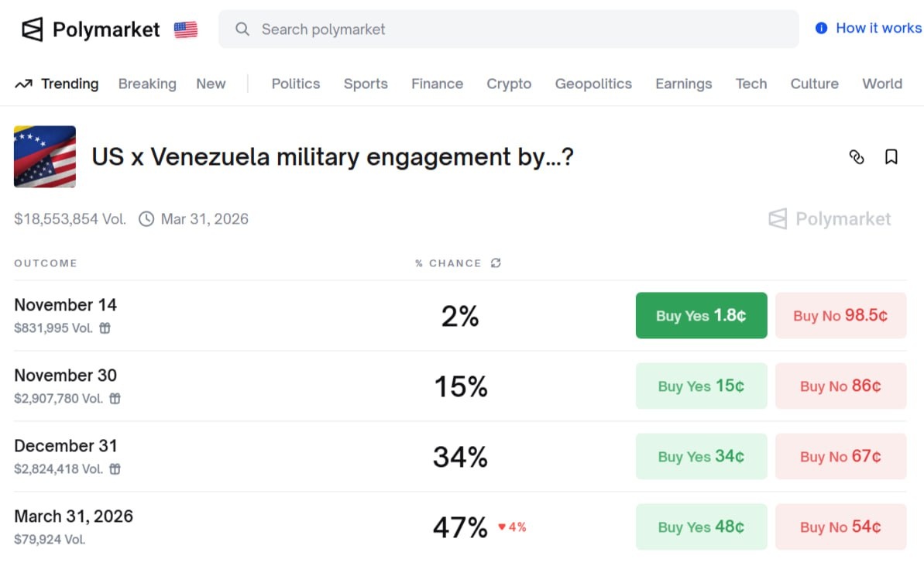Switch to the Geopolitics category
This screenshot has width=924, height=566.
pos(593,84)
